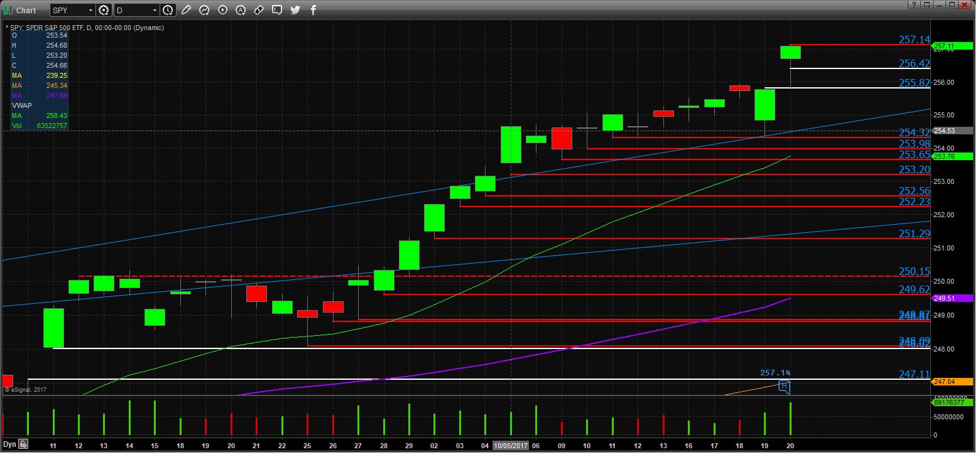Open the time template clock menu
Image resolution: width=980 pixels, height=457 pixels.
pyautogui.click(x=168, y=10)
